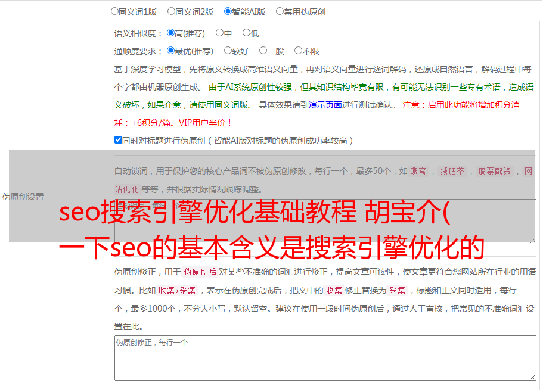Set 语义相似度 to 低
The image size is (543, 392).
[x=246, y=33]
